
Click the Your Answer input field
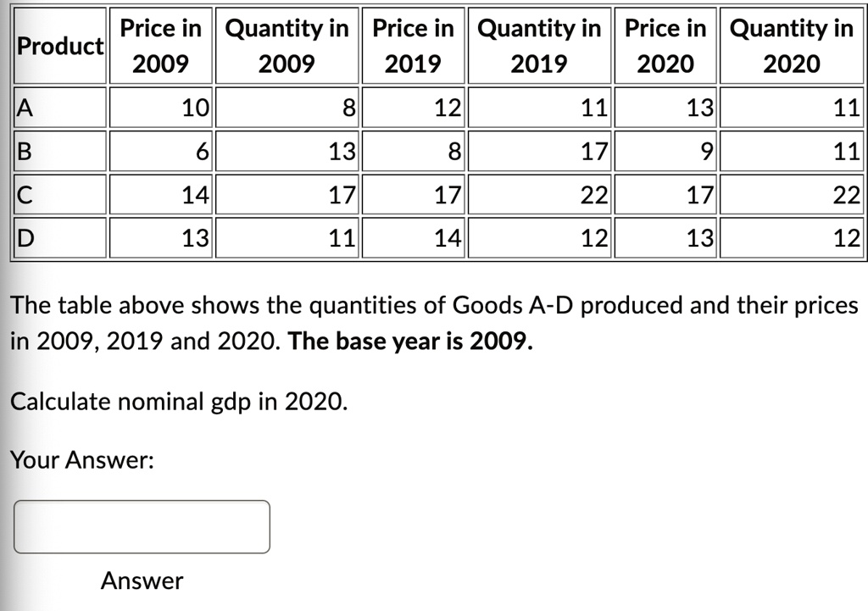click(x=142, y=526)
